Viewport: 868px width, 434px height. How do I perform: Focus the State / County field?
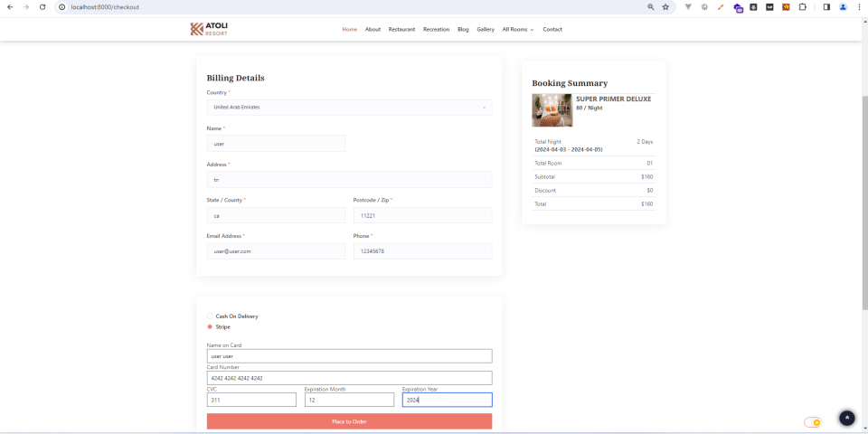[276, 215]
